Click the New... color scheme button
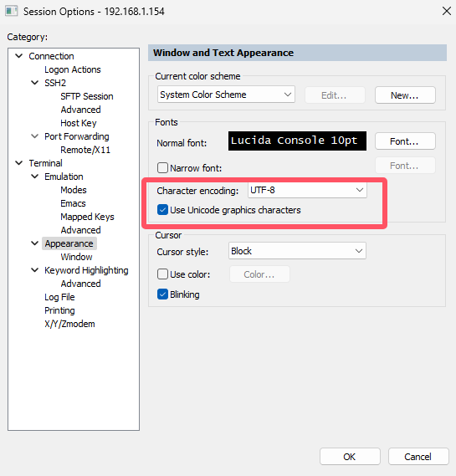The width and height of the screenshot is (456, 476). tap(405, 95)
